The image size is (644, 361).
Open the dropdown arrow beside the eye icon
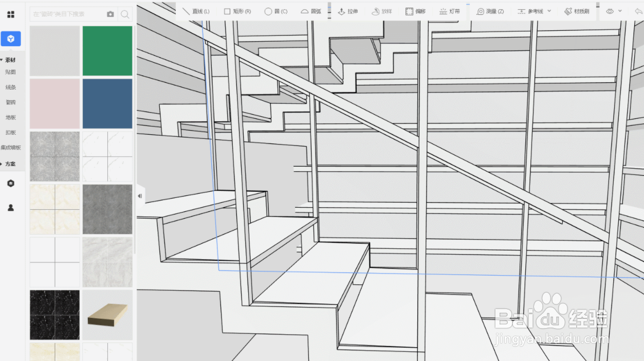click(620, 11)
